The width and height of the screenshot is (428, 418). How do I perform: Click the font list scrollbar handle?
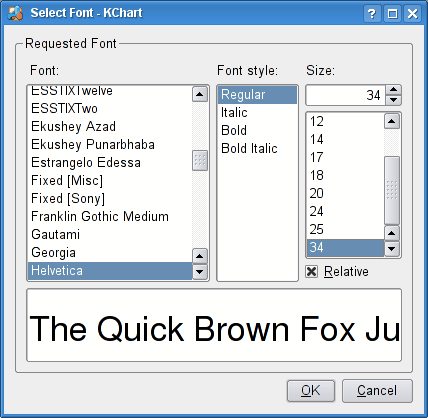[200, 160]
